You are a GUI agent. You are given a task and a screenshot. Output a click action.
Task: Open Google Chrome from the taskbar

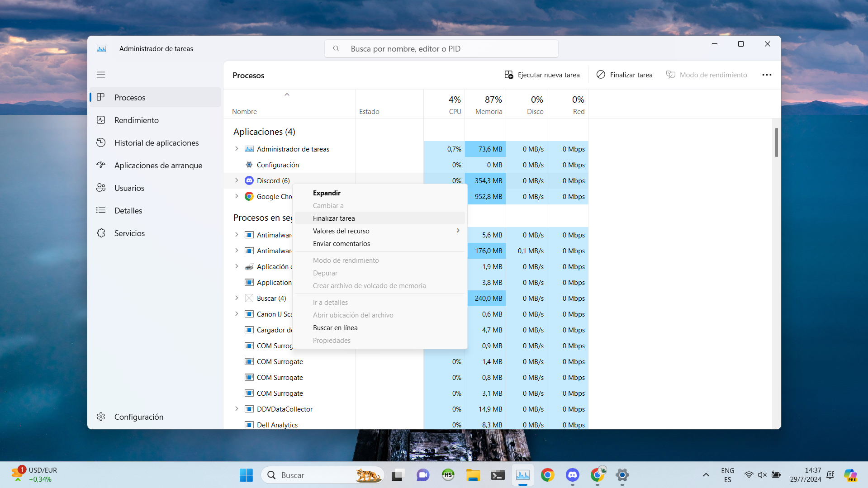tap(548, 475)
